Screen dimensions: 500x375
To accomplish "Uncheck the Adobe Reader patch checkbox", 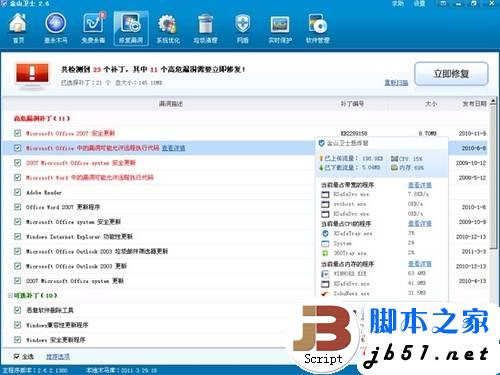I will click(x=17, y=192).
